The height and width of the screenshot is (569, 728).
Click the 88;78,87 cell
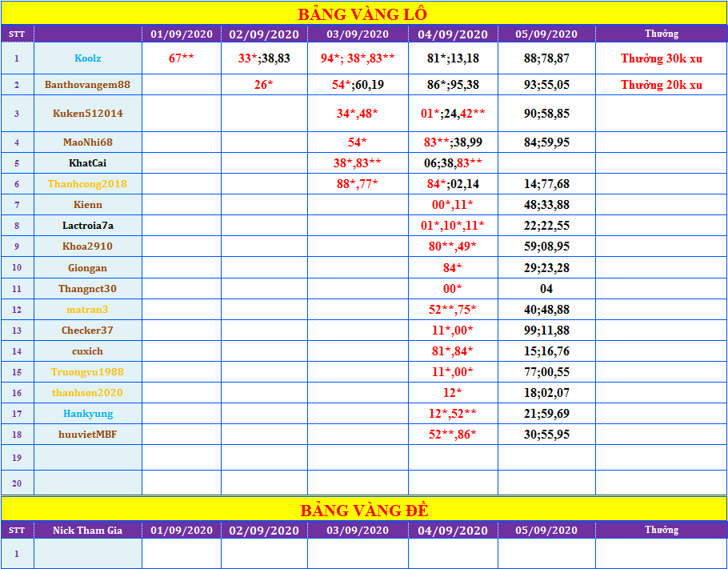(x=546, y=58)
